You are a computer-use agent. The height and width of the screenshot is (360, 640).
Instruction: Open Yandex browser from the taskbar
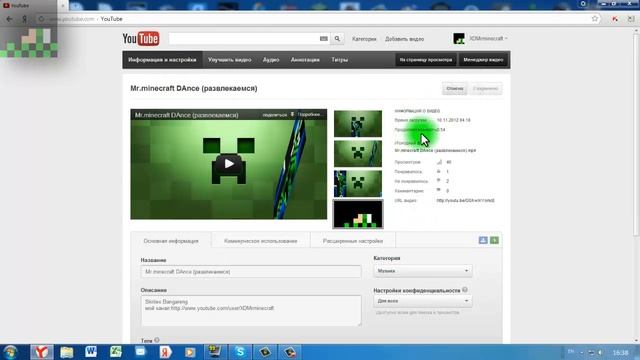pos(42,352)
